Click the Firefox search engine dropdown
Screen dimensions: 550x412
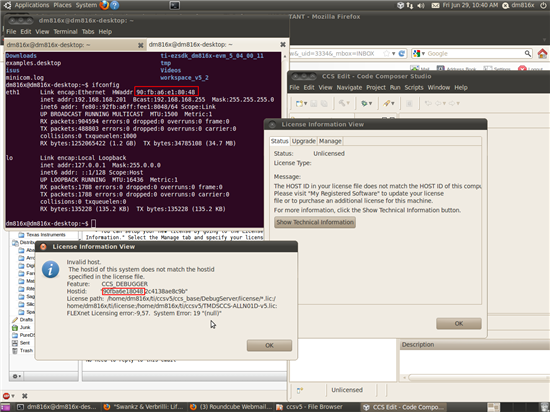coord(419,53)
